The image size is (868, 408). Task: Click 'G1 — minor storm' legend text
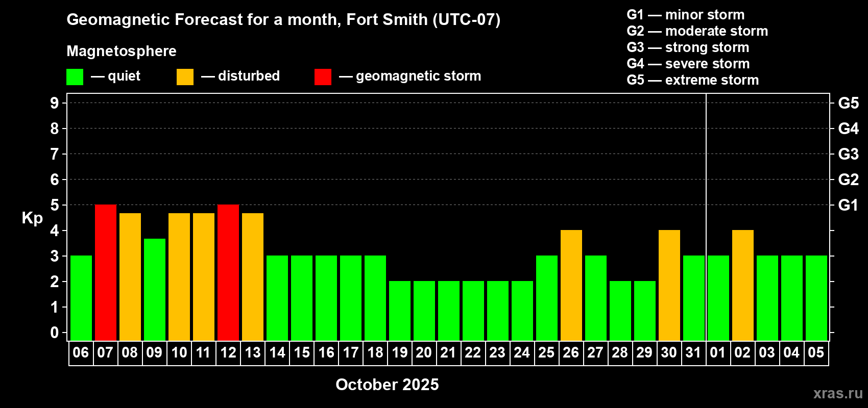(686, 15)
